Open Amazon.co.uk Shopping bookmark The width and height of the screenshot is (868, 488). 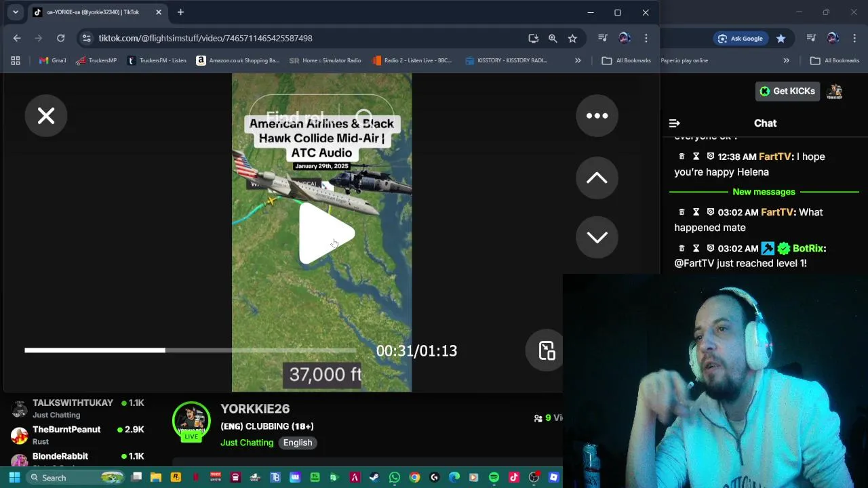coord(237,60)
